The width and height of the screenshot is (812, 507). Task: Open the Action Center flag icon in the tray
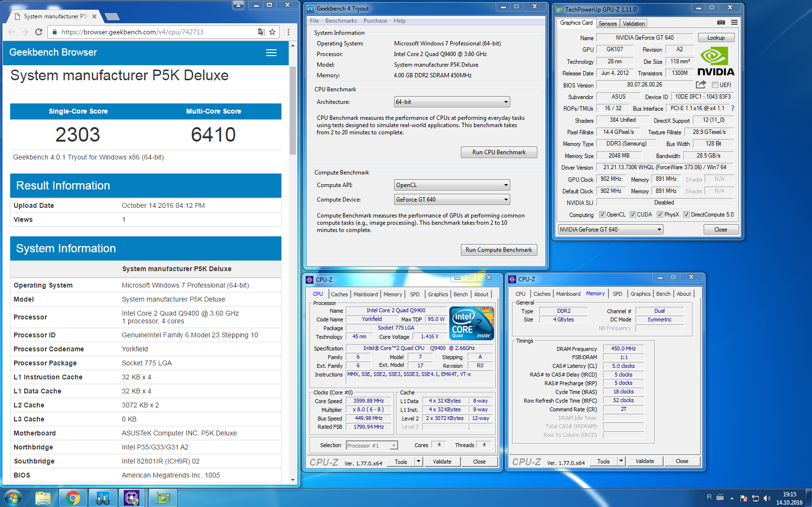[744, 498]
